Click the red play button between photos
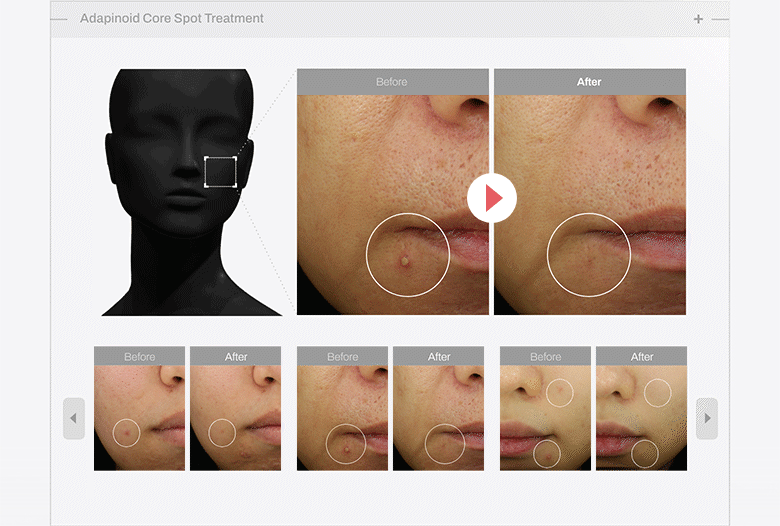Image resolution: width=780 pixels, height=526 pixels. pyautogui.click(x=492, y=198)
